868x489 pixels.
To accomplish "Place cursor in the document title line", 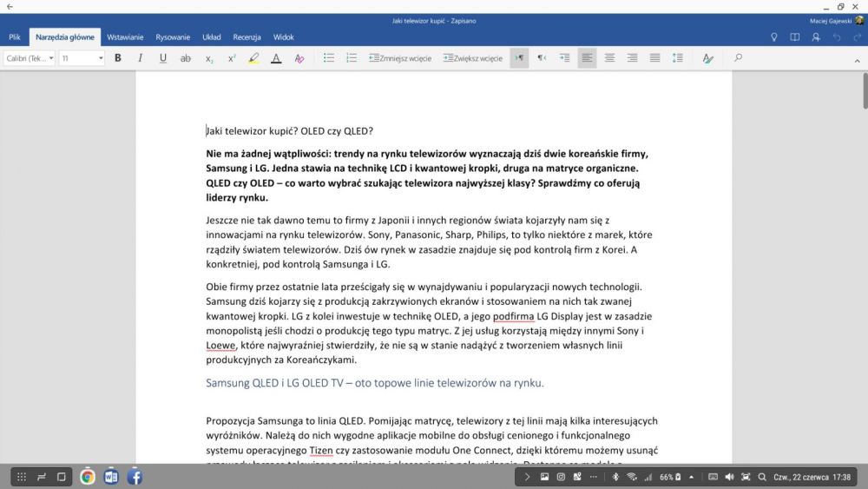I will pyautogui.click(x=290, y=131).
